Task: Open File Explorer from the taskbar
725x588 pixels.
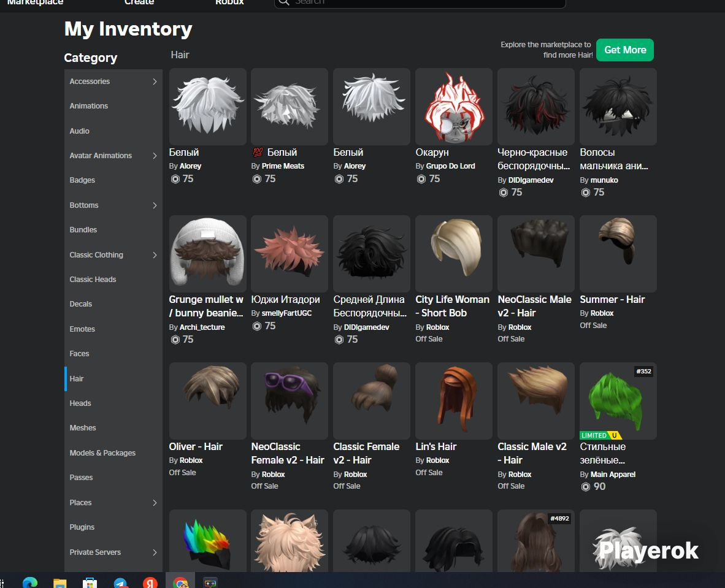Action: pos(59,582)
